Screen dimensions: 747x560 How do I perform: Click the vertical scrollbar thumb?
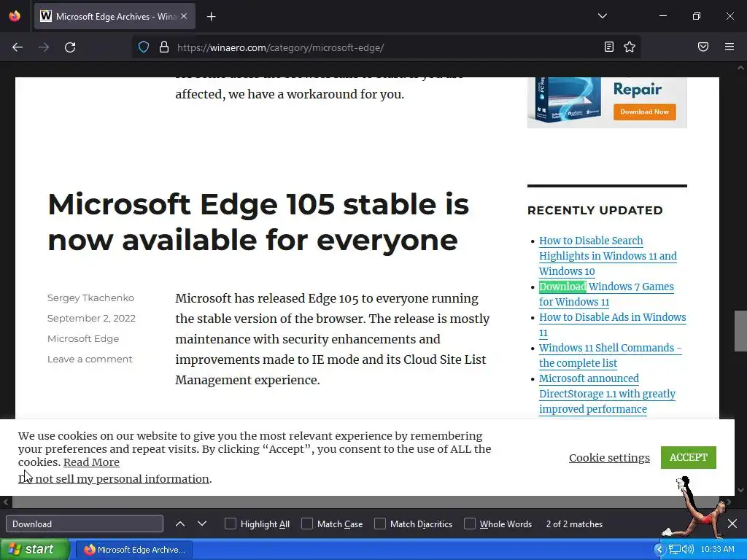(740, 330)
